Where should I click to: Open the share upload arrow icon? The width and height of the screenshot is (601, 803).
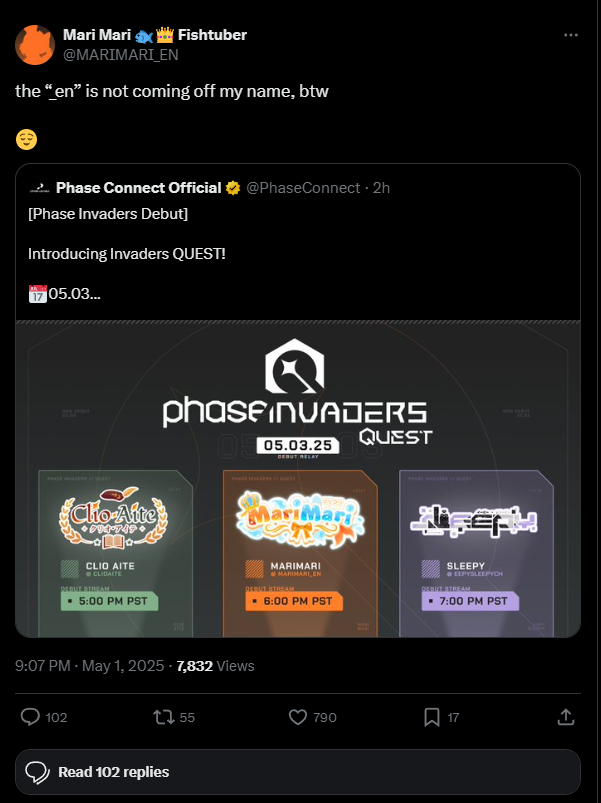click(566, 717)
